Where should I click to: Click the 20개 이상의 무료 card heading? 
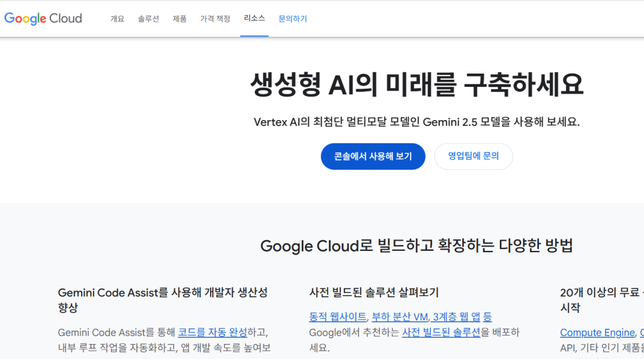tap(601, 292)
